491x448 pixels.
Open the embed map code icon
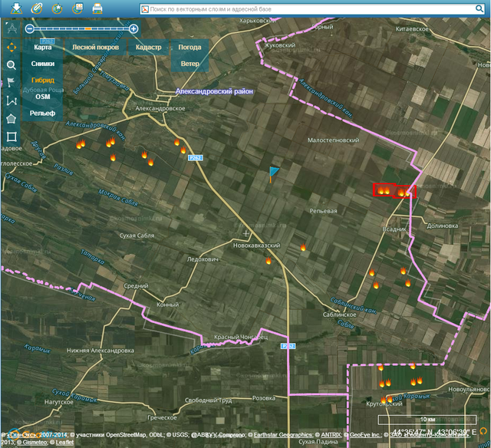click(x=77, y=8)
